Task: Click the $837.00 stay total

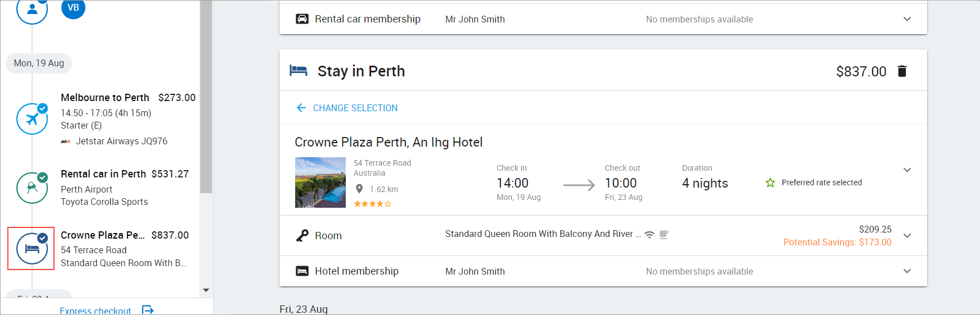Action: coord(861,71)
